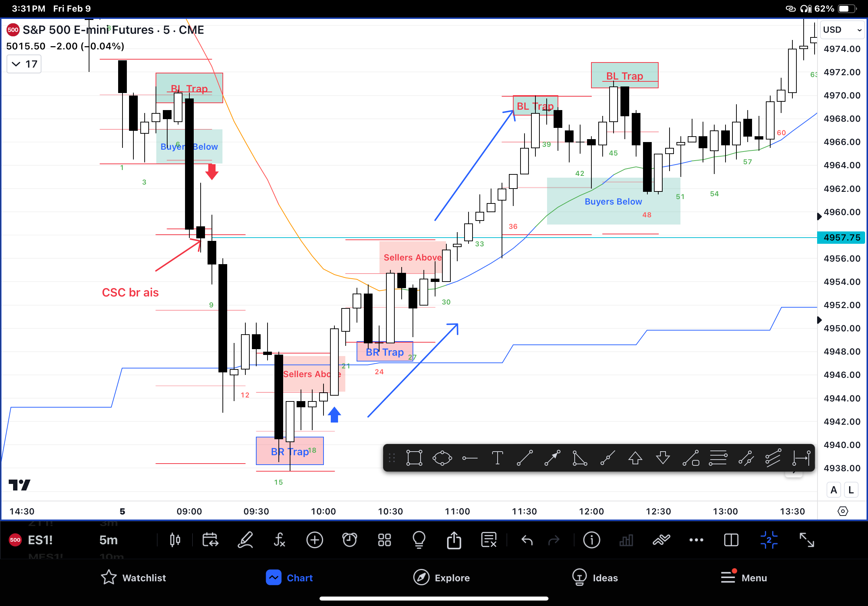Switch to the Watchlist tab
Viewport: 868px width, 606px height.
pos(133,578)
